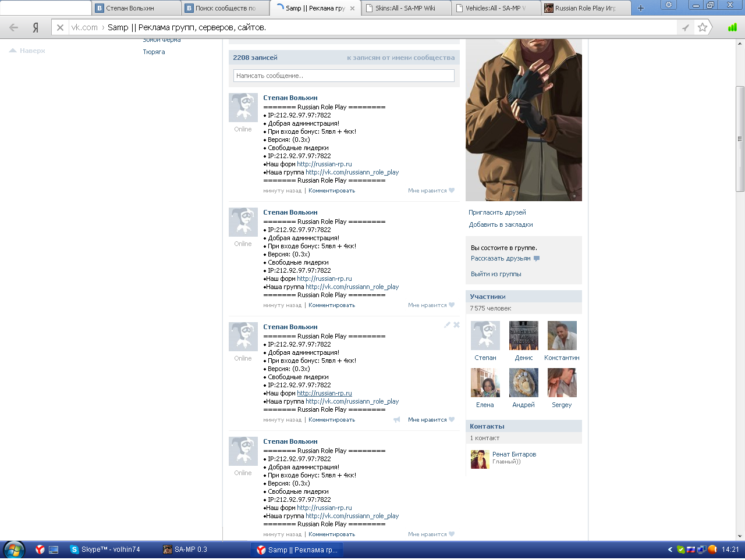Open the Skype tray status icon
This screenshot has height=560, width=745.
pyautogui.click(x=680, y=550)
